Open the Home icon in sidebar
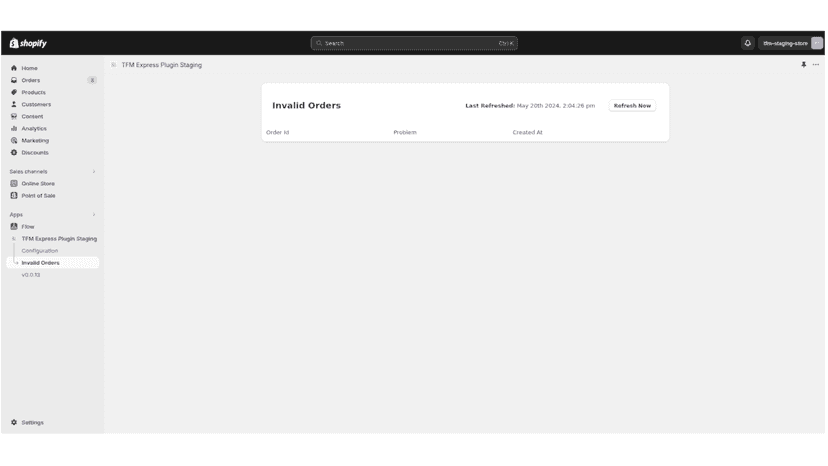This screenshot has width=828, height=466. coord(14,68)
